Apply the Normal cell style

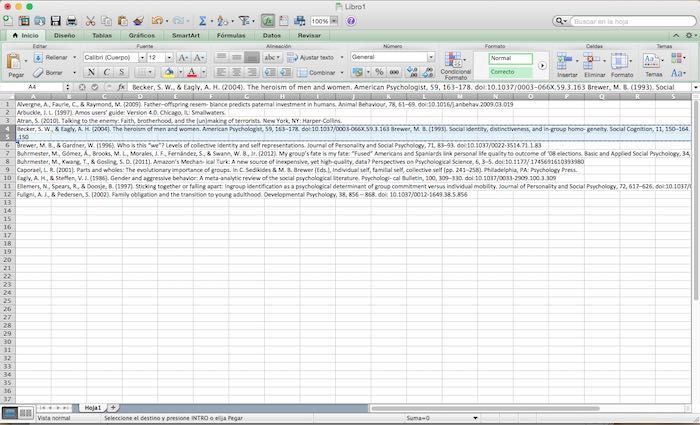tap(510, 58)
